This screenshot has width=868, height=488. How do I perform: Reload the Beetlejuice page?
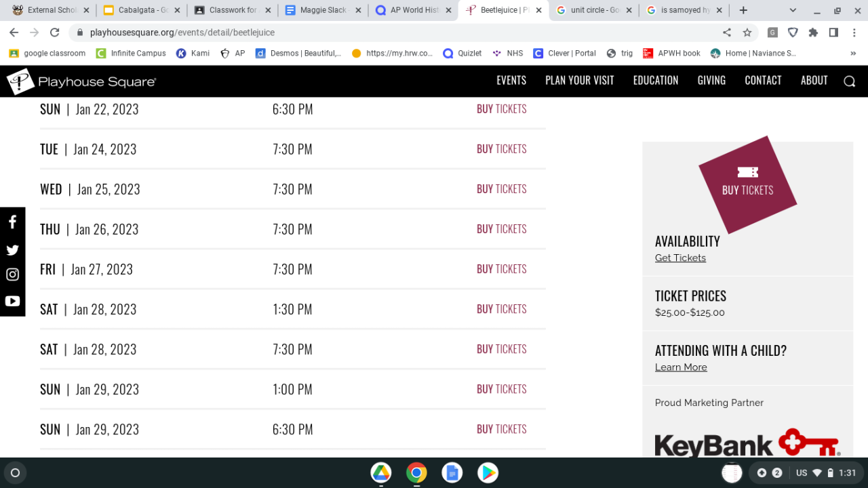coord(55,33)
